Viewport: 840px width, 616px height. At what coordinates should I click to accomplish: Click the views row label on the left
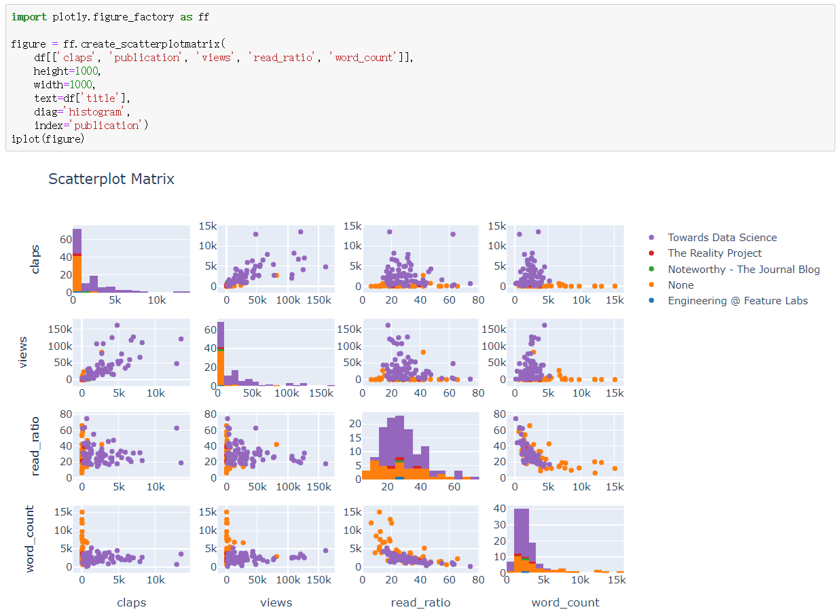pos(24,352)
